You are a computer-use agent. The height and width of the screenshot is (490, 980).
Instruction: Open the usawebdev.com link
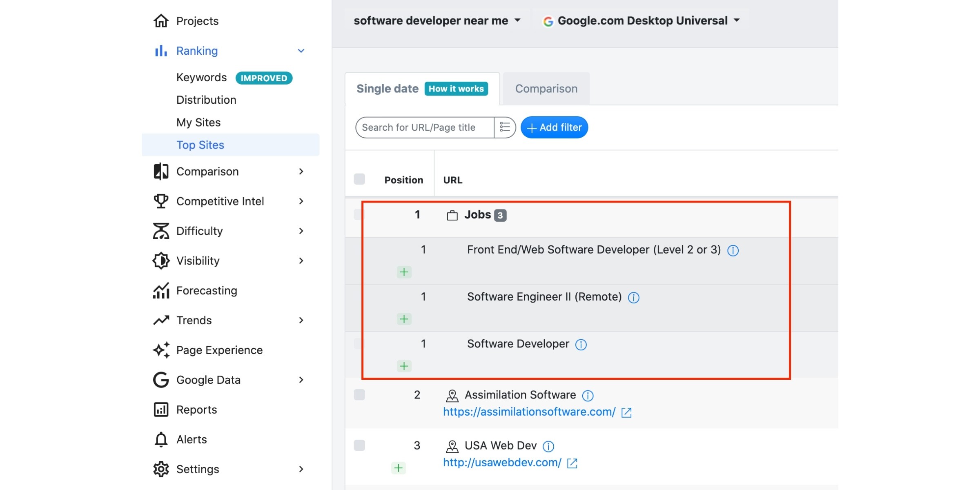pyautogui.click(x=502, y=463)
